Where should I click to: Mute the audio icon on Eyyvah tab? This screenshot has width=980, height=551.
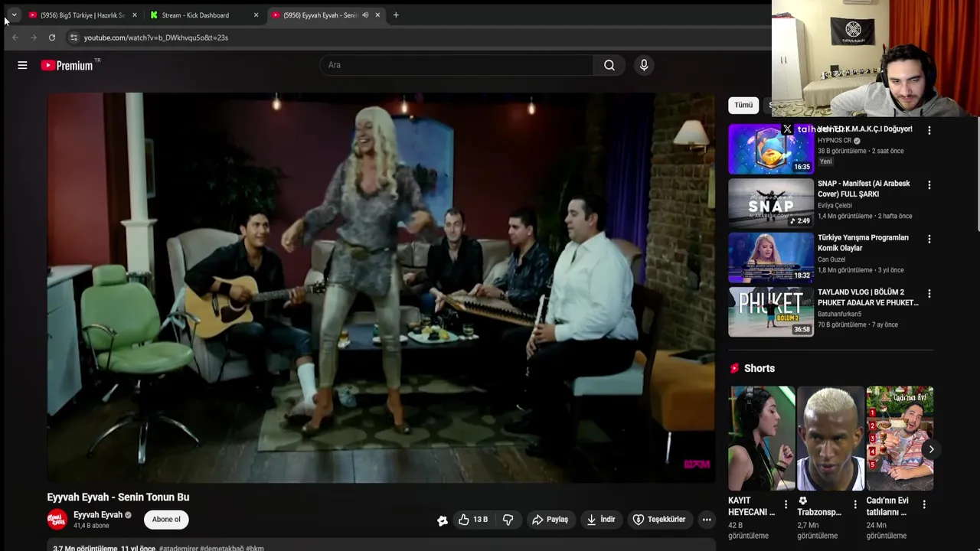(x=365, y=15)
